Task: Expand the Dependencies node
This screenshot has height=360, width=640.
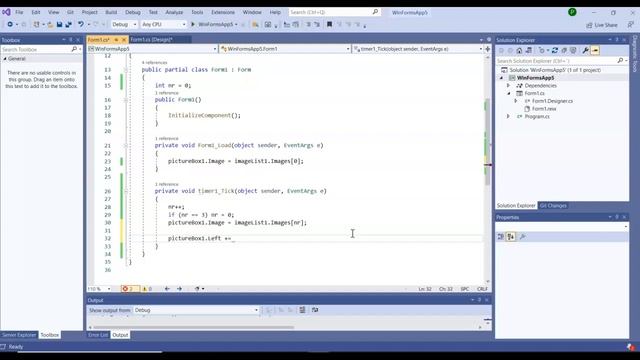Action: 509,86
